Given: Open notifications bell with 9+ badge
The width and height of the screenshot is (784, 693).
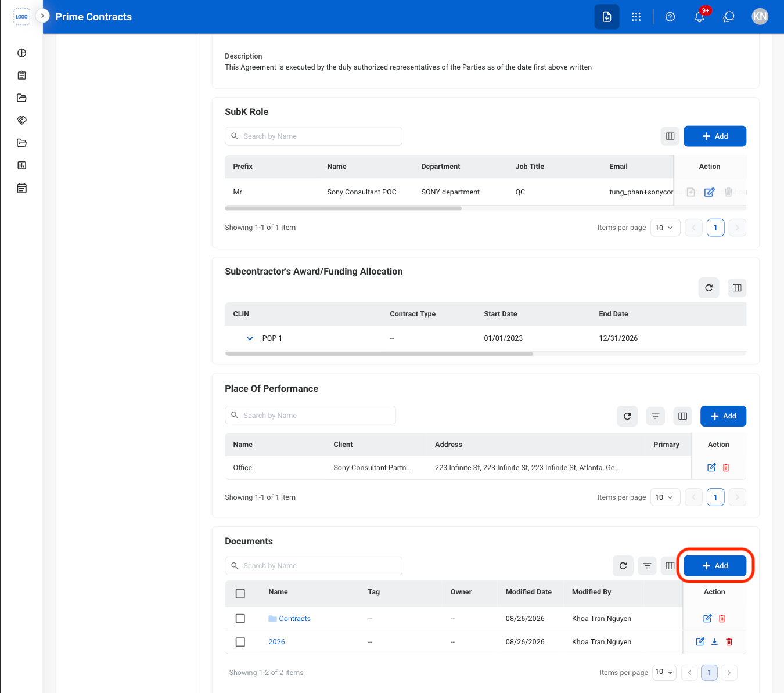Looking at the screenshot, I should [700, 17].
